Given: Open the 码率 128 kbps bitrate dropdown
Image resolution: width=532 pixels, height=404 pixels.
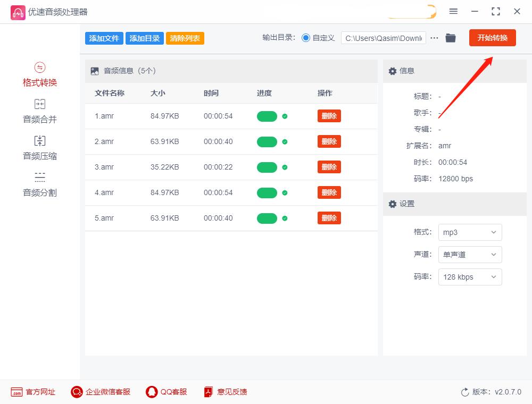Looking at the screenshot, I should (x=470, y=277).
